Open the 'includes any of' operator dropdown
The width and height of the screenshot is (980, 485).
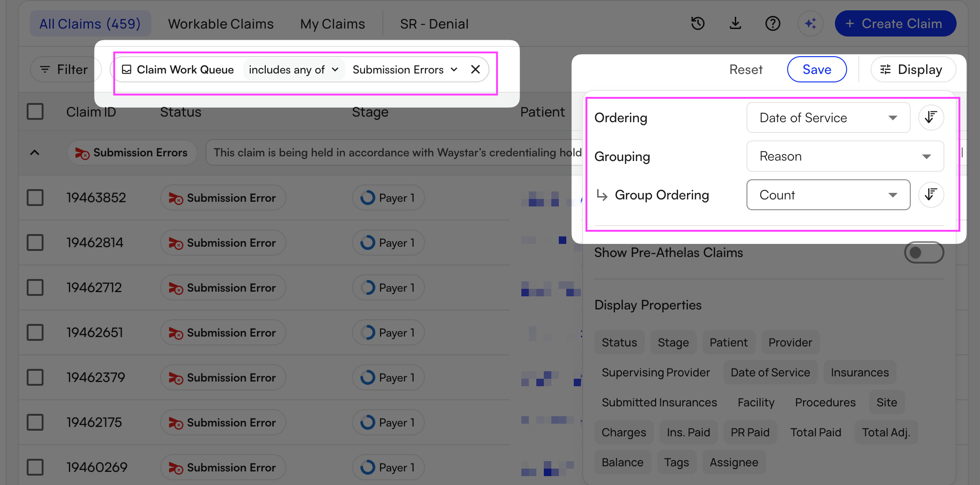(x=293, y=69)
